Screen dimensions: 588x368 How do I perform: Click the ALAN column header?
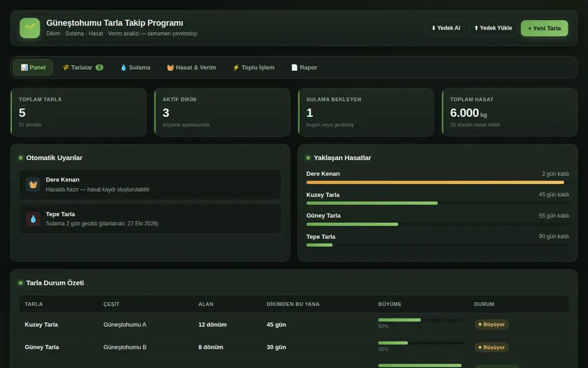click(206, 304)
